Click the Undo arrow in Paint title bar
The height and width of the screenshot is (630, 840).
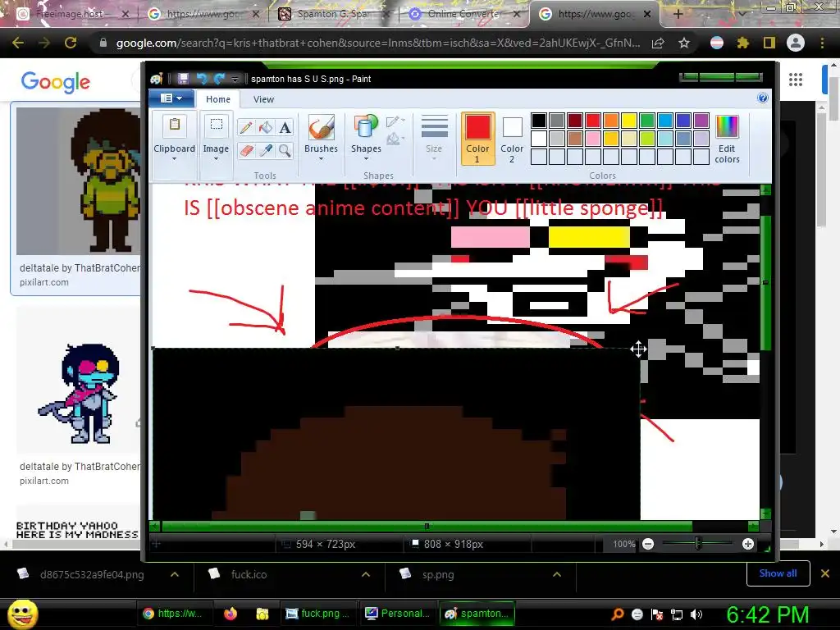[202, 79]
